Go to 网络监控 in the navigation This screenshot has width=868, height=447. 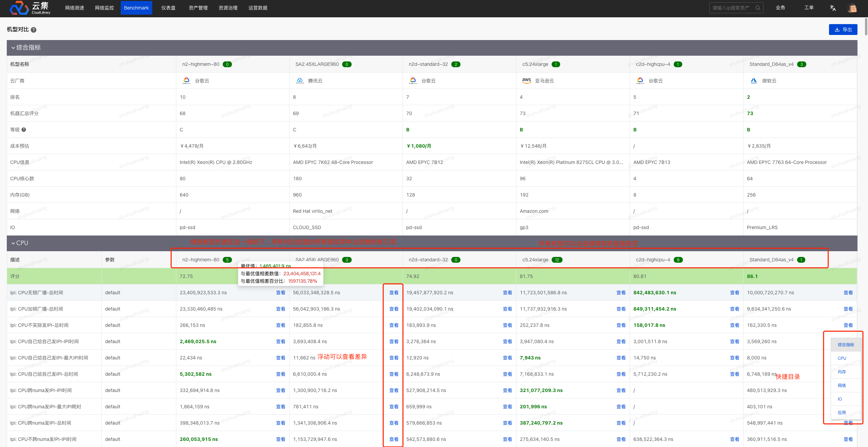104,8
